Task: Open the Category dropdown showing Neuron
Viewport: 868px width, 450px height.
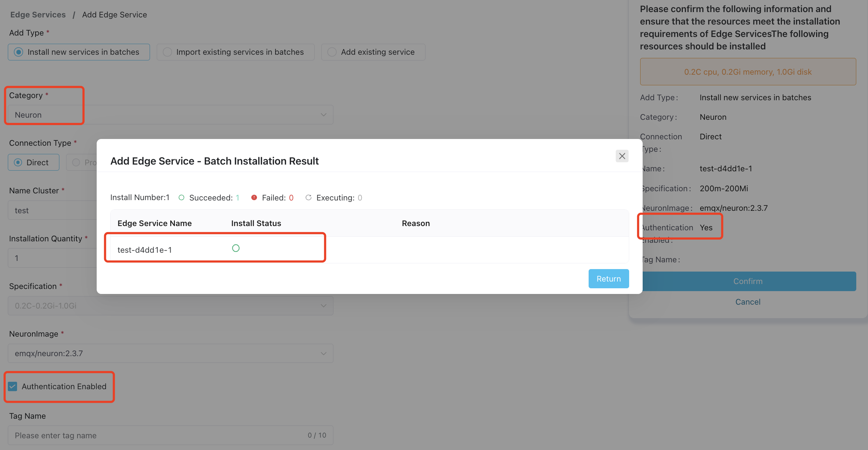Action: 171,115
